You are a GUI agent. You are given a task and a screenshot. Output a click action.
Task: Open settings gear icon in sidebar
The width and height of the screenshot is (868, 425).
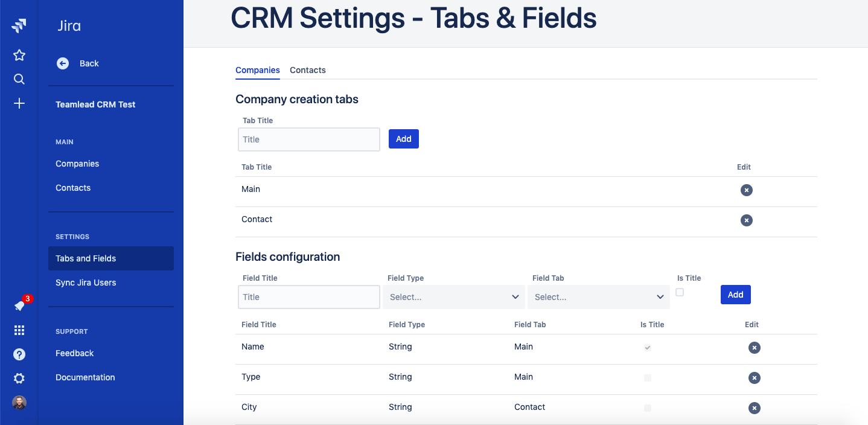[x=19, y=379]
